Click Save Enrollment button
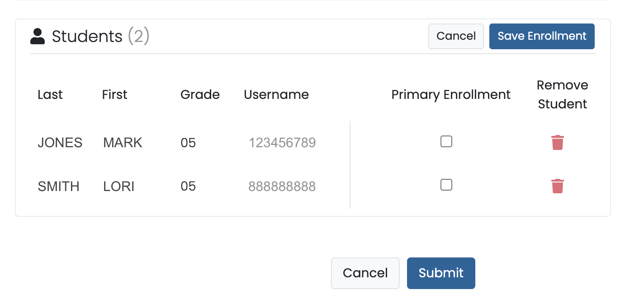Image resolution: width=644 pixels, height=299 pixels. tap(541, 36)
